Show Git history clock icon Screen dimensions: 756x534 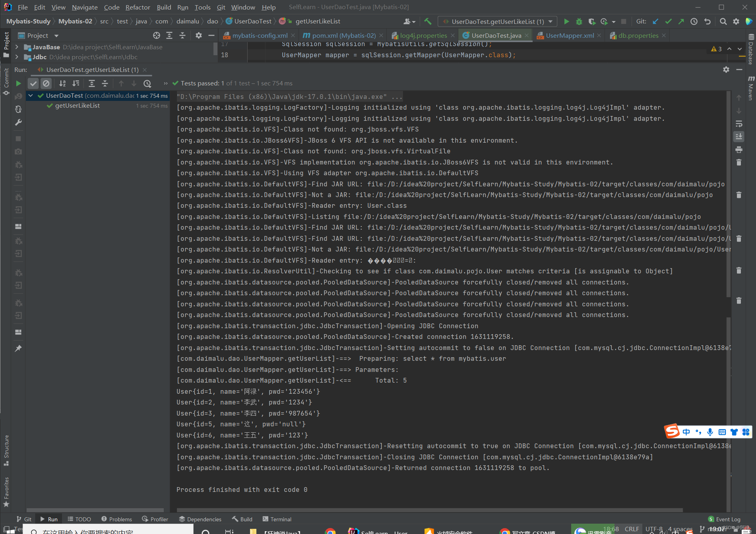coord(694,21)
